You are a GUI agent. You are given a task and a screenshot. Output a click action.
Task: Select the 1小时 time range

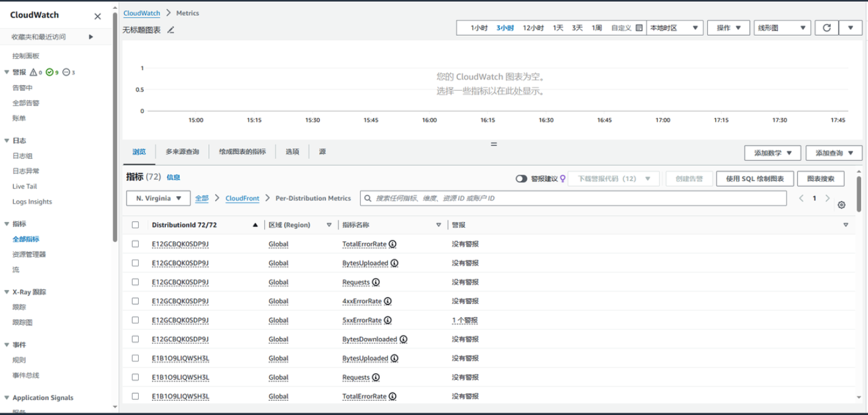[479, 28]
